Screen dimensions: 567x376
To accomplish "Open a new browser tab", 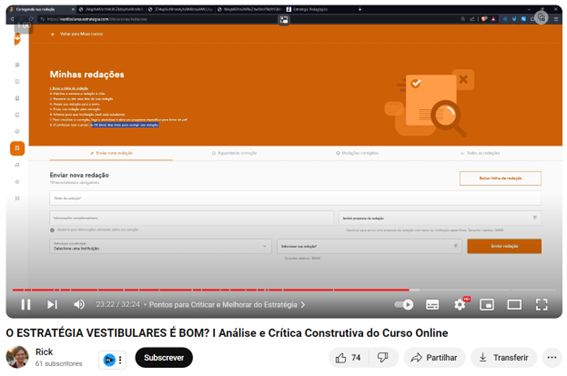I will 360,9.
